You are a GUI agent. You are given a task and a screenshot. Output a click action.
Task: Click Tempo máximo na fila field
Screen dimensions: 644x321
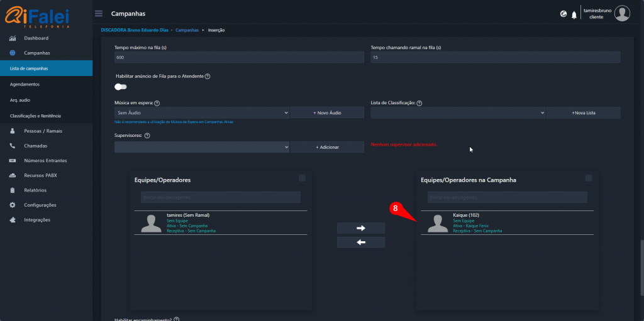point(239,57)
